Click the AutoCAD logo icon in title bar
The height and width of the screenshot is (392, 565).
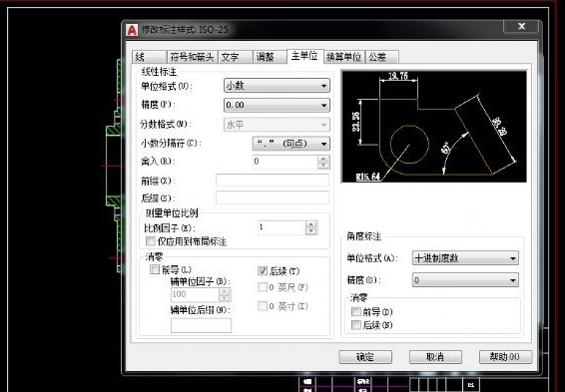(132, 30)
